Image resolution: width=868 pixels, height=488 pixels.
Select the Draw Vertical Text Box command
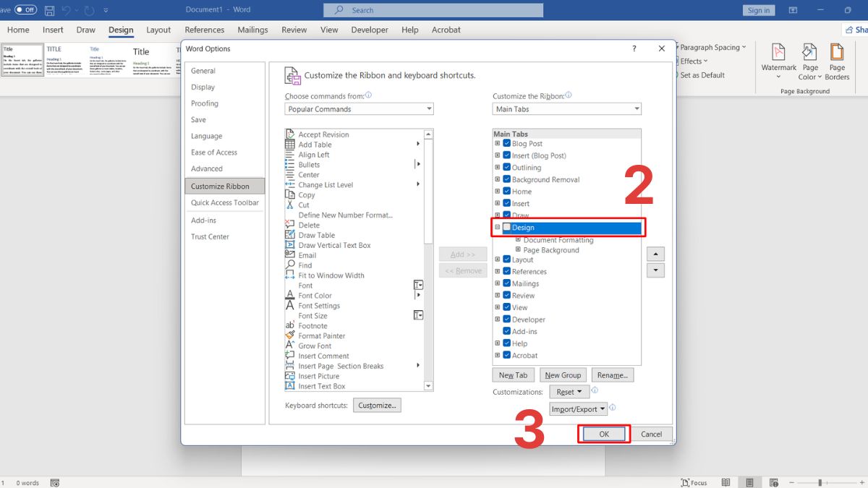[x=334, y=246]
